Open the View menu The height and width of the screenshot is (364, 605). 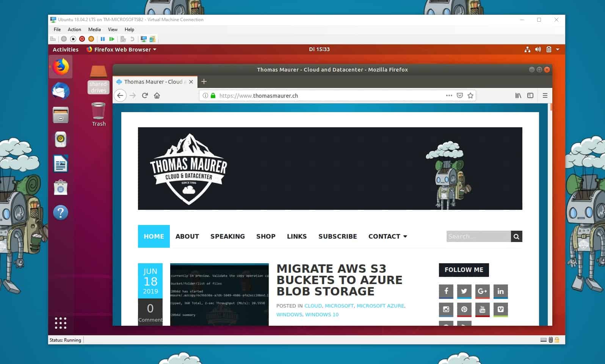tap(113, 29)
